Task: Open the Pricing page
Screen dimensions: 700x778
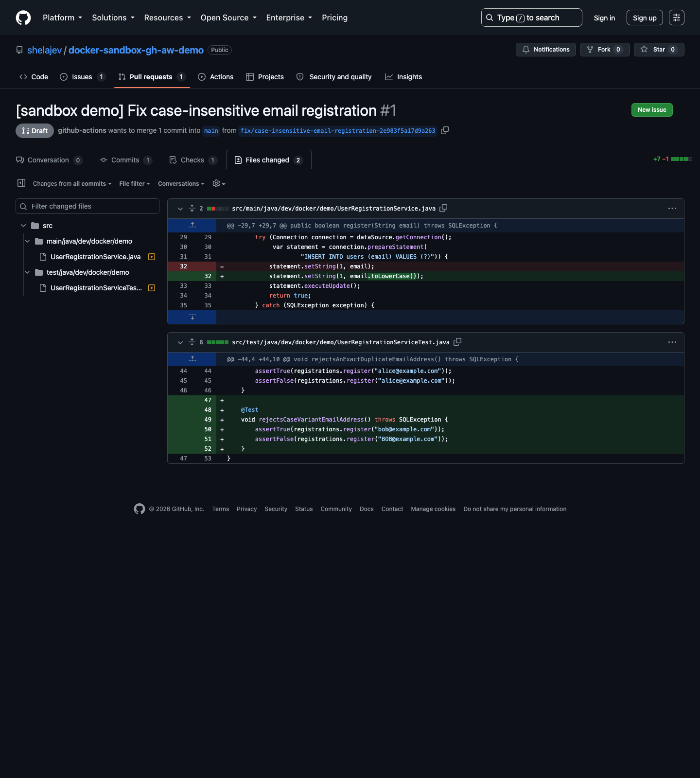Action: pos(334,18)
